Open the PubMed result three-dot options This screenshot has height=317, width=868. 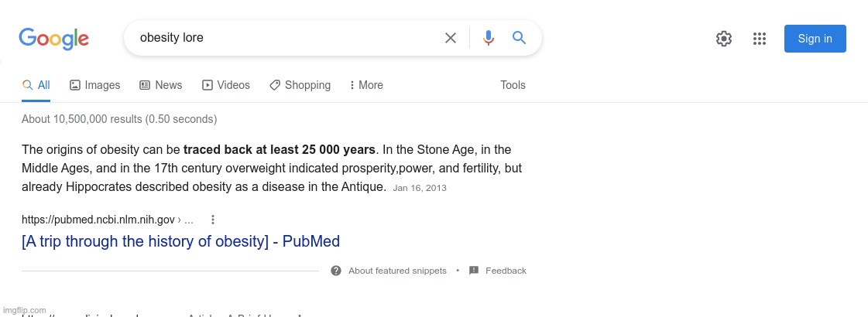click(x=213, y=220)
